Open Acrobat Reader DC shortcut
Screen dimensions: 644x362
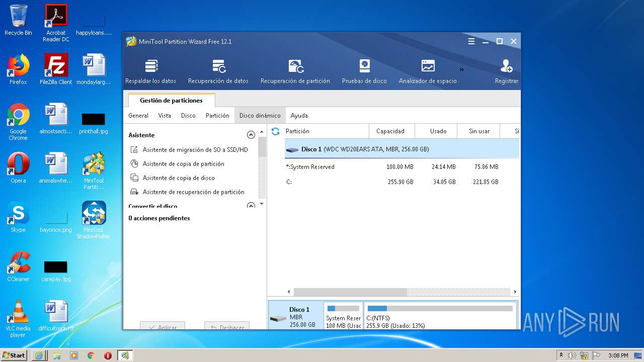click(56, 23)
